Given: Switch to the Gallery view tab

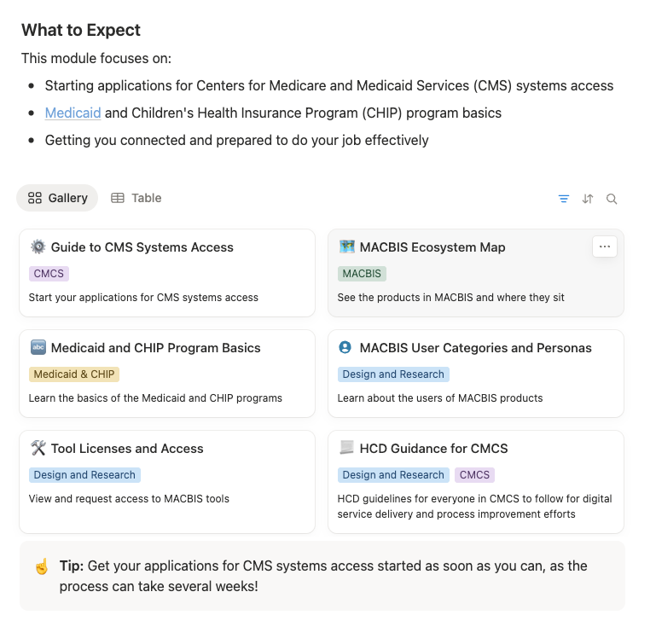Looking at the screenshot, I should pos(58,198).
